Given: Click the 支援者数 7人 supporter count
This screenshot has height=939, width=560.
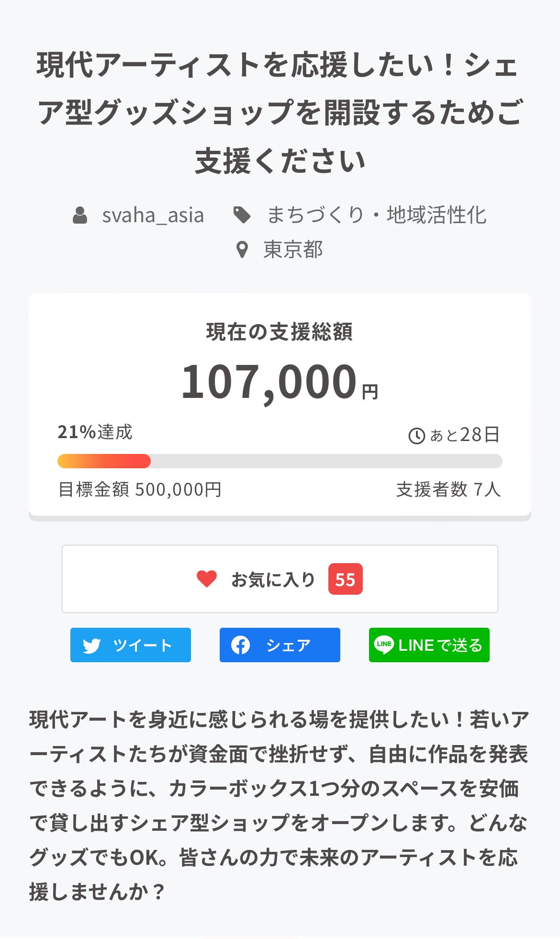Looking at the screenshot, I should coord(448,489).
